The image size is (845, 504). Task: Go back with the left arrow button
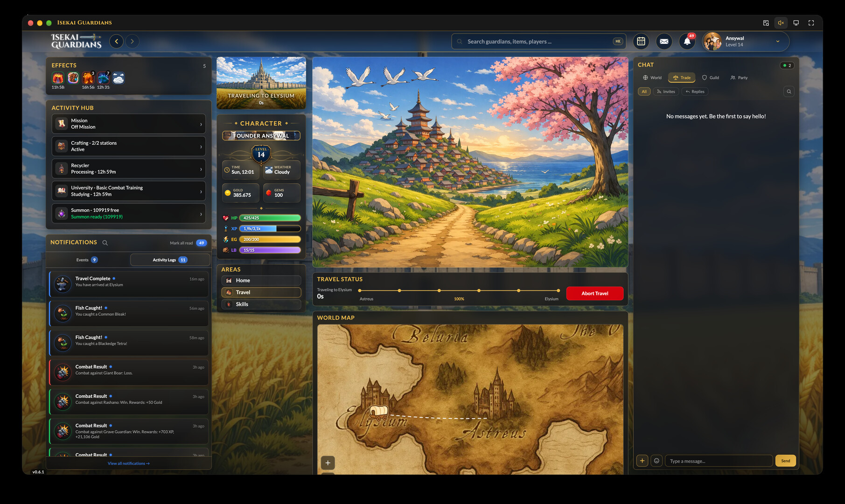[x=117, y=42]
